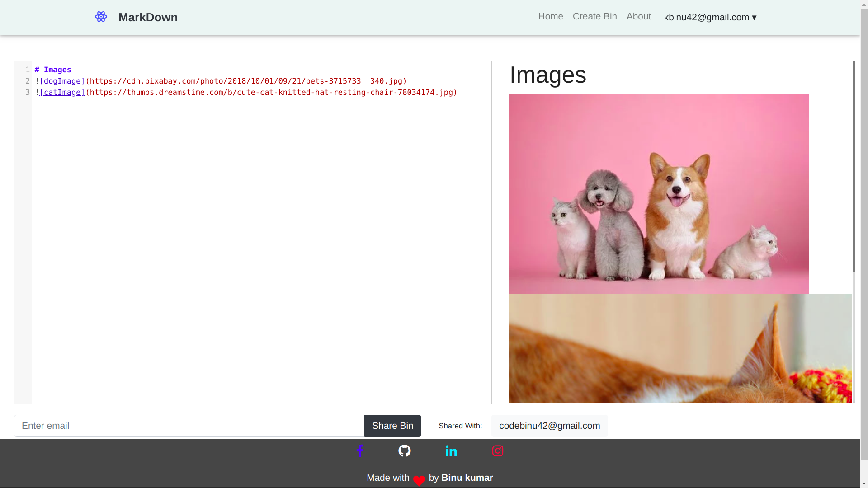This screenshot has height=488, width=868.
Task: Focus the Enter email input field
Action: [189, 426]
